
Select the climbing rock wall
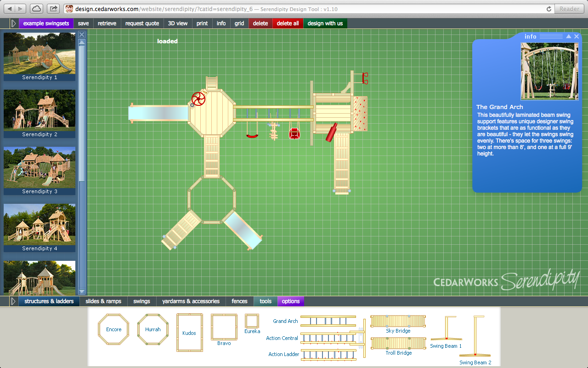coord(360,114)
